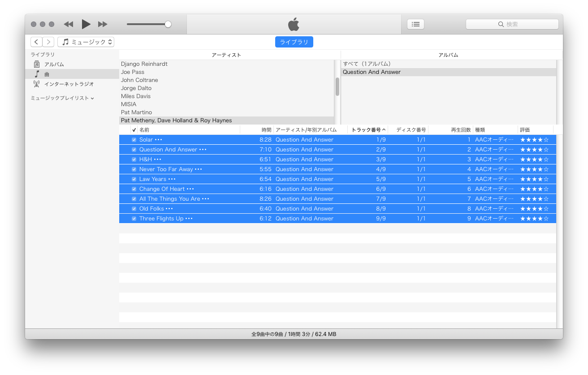Open ••• options for Three Flights Up
Screen dimensions: 588x375
click(x=189, y=219)
